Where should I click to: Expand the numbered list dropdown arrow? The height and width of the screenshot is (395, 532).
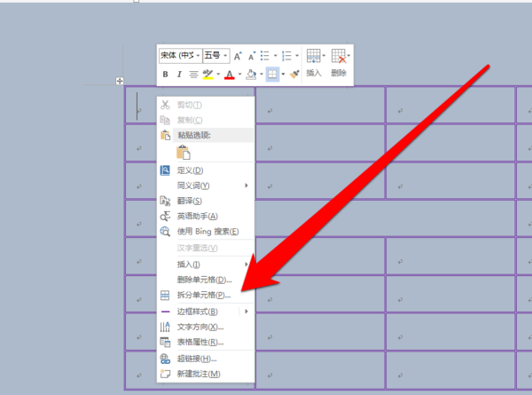pos(297,56)
